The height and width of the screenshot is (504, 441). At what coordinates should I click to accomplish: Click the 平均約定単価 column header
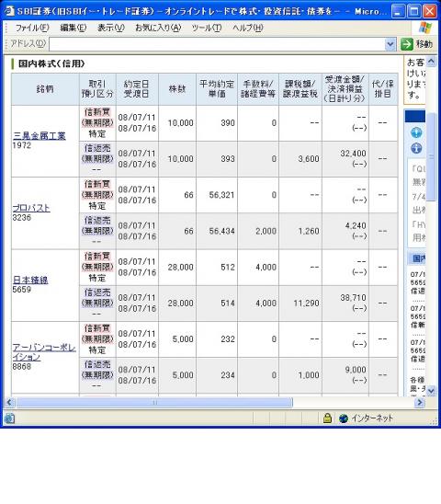217,89
